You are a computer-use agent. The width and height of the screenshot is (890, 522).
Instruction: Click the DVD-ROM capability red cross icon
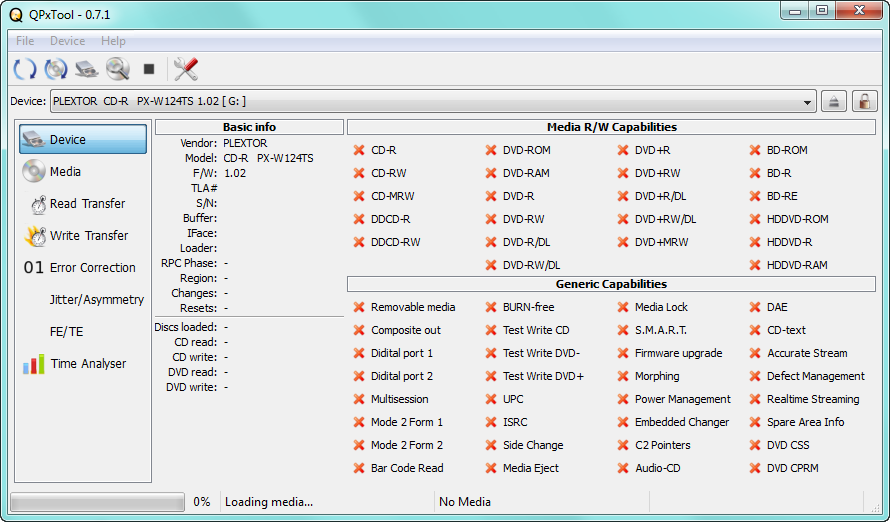491,150
